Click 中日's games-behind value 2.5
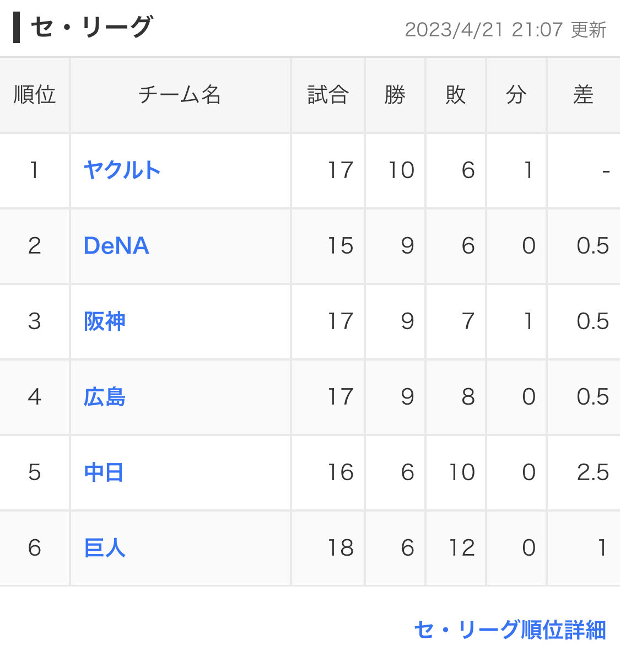The width and height of the screenshot is (620, 672). [x=592, y=472]
